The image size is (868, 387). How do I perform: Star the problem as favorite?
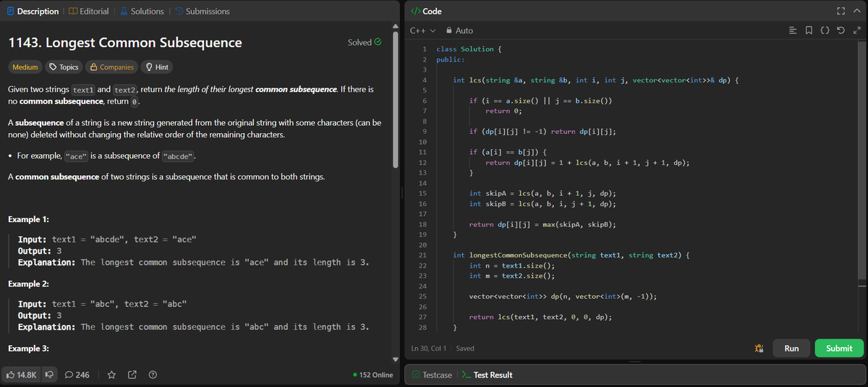tap(112, 375)
